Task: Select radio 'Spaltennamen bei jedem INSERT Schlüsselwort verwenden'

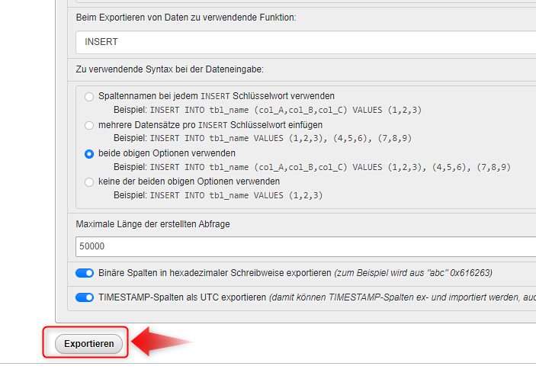Action: (x=90, y=96)
